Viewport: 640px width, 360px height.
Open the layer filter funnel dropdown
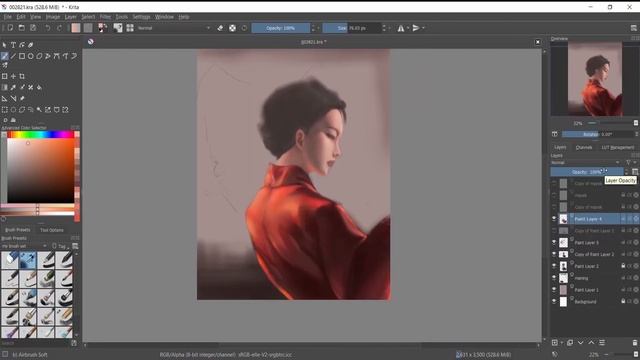click(630, 162)
